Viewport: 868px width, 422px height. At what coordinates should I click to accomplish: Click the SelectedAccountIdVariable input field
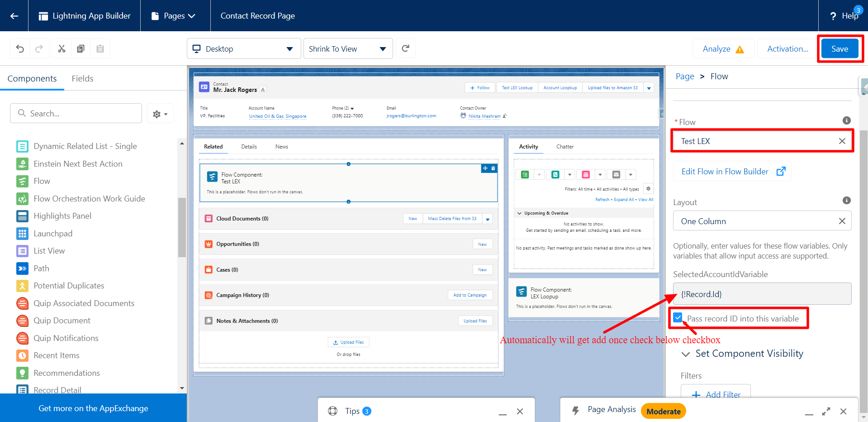762,294
